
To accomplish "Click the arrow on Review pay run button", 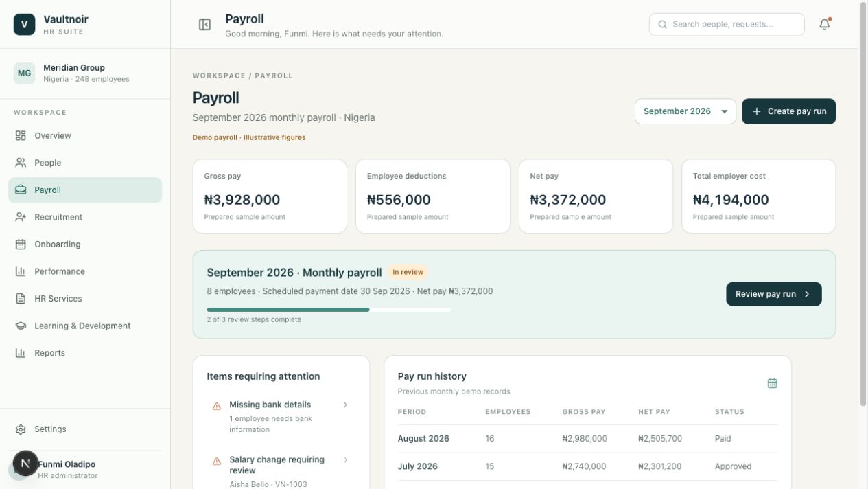I will [x=807, y=294].
